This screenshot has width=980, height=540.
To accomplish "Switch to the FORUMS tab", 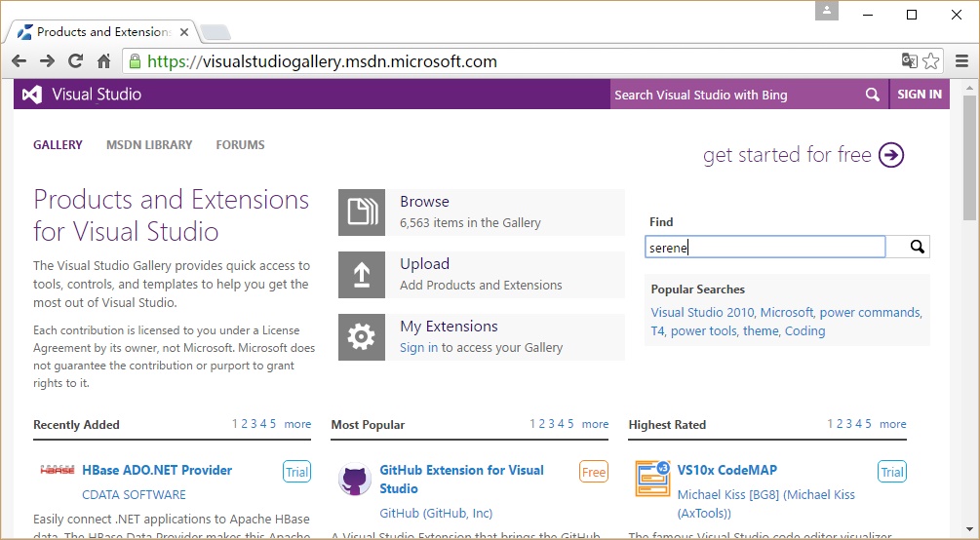I will pyautogui.click(x=240, y=145).
